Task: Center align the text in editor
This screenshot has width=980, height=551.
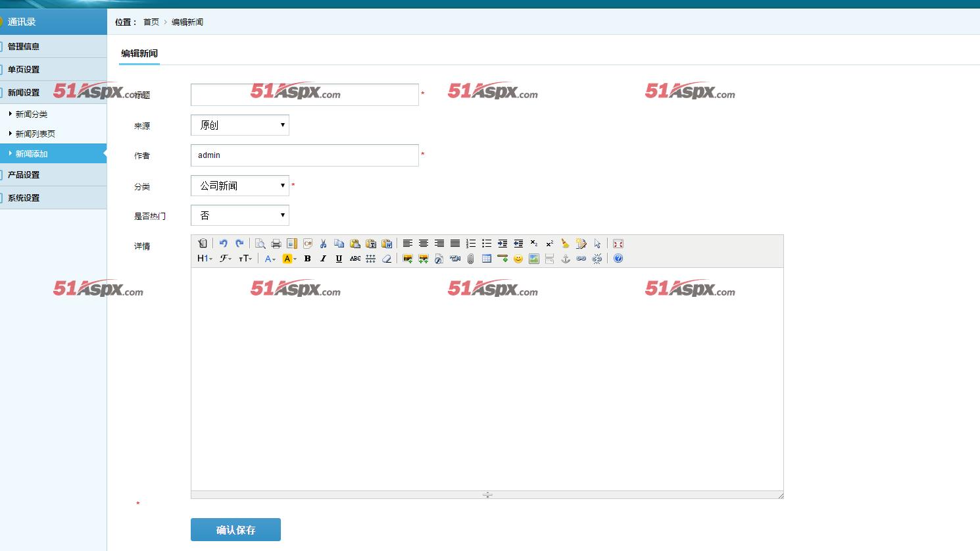Action: pyautogui.click(x=424, y=244)
